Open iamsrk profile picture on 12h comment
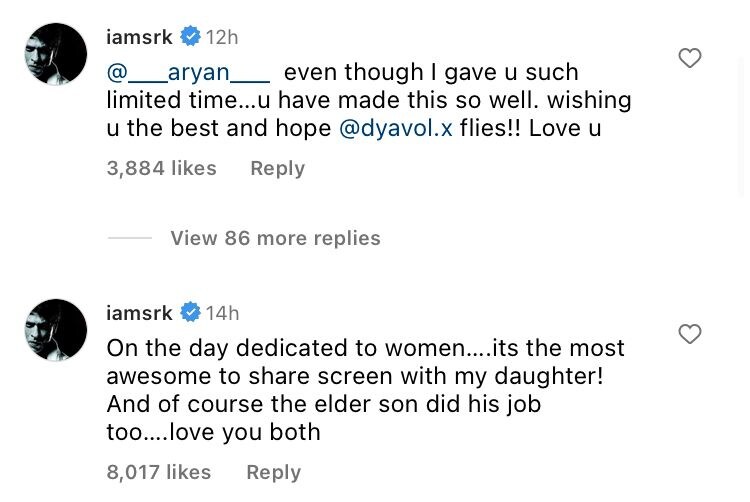Screen dimensions: 750x502 56,54
